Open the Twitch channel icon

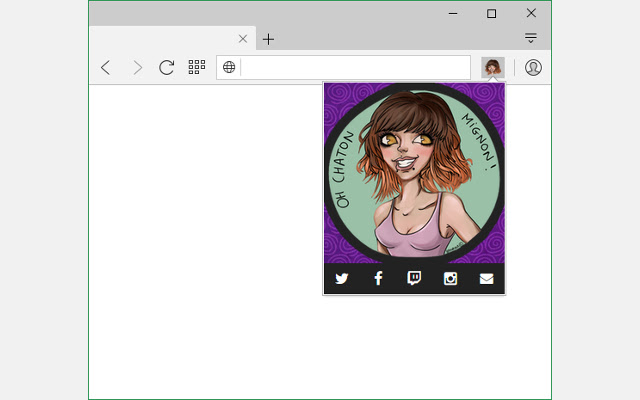point(414,279)
